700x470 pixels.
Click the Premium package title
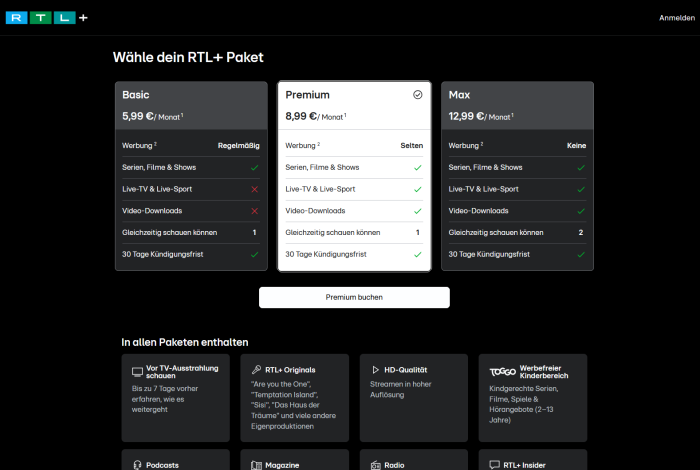coord(307,95)
